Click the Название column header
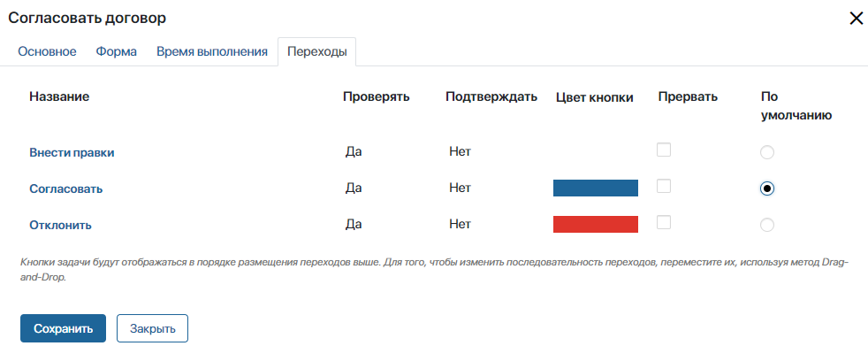868x346 pixels. click(59, 96)
